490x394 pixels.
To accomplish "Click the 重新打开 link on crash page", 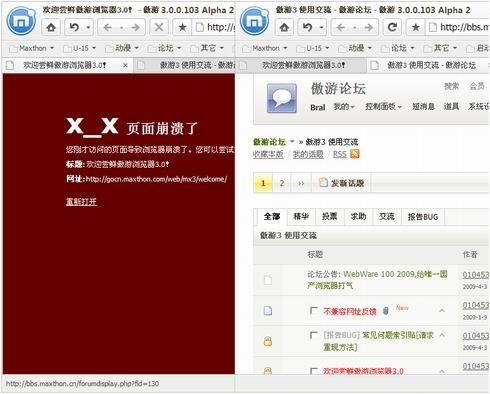I will (x=81, y=202).
